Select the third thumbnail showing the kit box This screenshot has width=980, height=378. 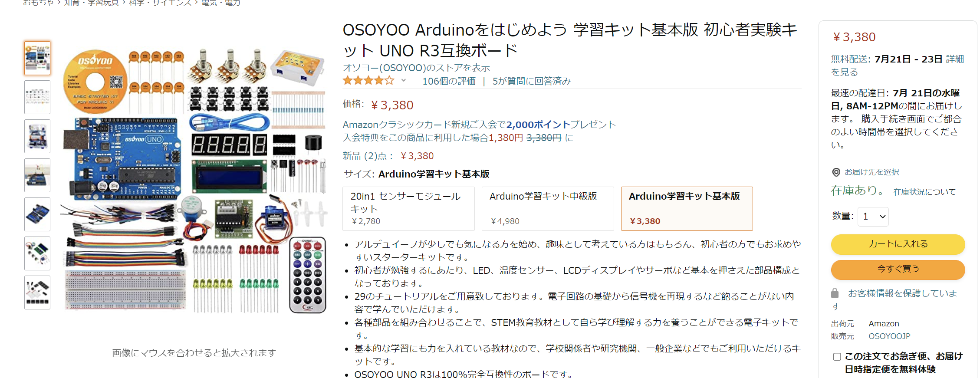pyautogui.click(x=37, y=136)
